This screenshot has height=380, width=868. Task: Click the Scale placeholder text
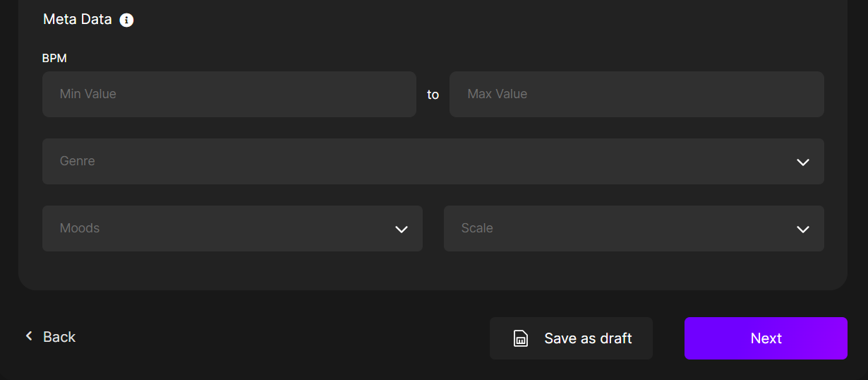(x=477, y=228)
